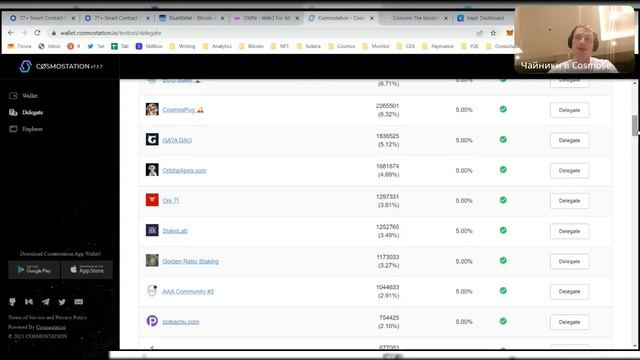The image size is (640, 360).
Task: Click the green check in polkachu.com row
Action: point(503,321)
